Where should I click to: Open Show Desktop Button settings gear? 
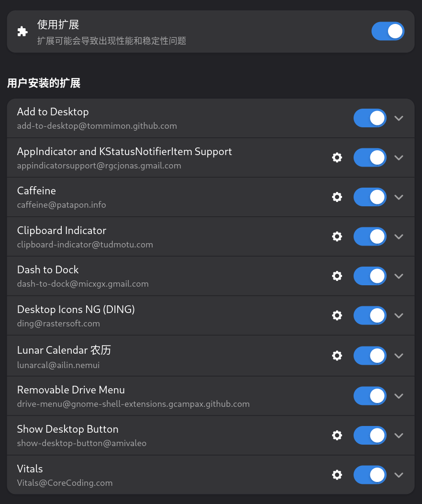[337, 436]
